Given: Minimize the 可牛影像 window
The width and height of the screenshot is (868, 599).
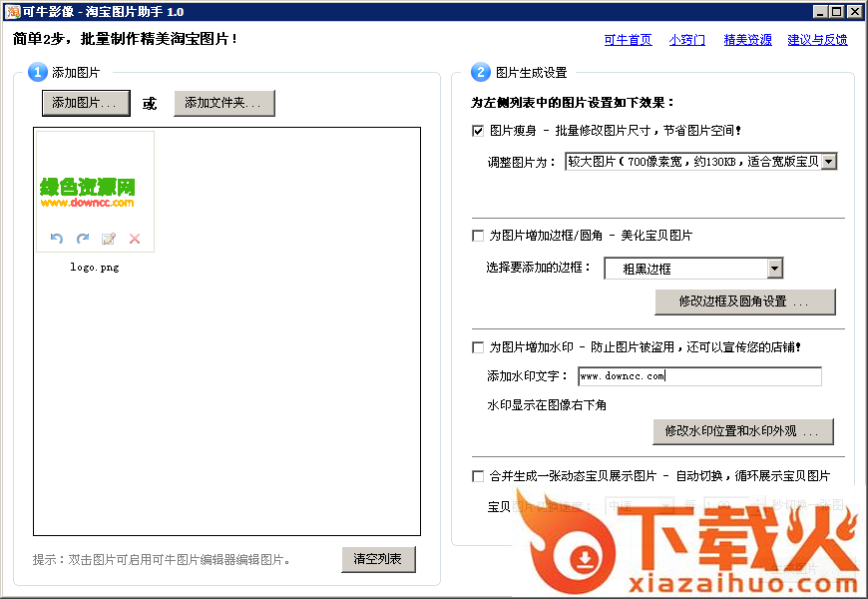Looking at the screenshot, I should 820,12.
